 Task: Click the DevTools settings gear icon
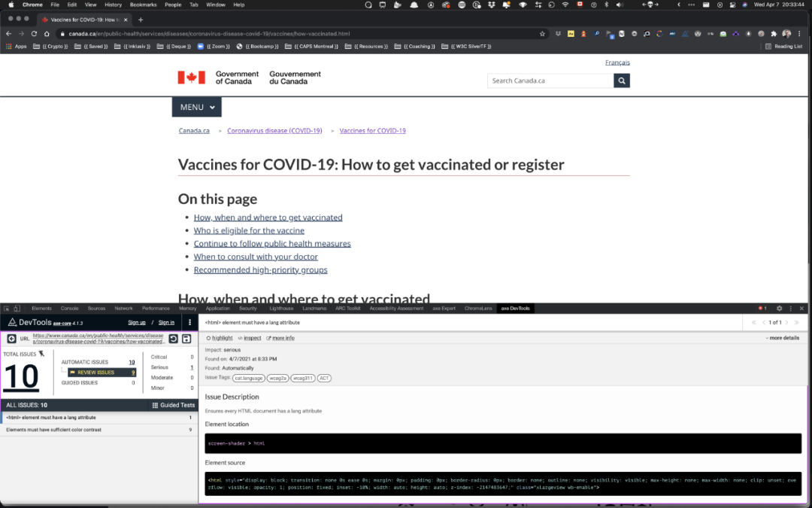[779, 309]
